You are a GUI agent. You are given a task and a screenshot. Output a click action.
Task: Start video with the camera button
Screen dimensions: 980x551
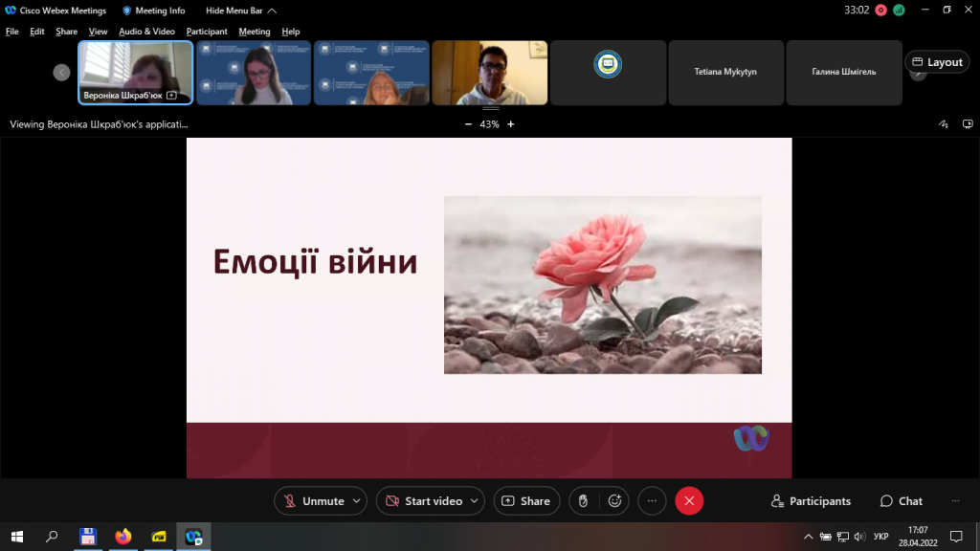tap(424, 500)
